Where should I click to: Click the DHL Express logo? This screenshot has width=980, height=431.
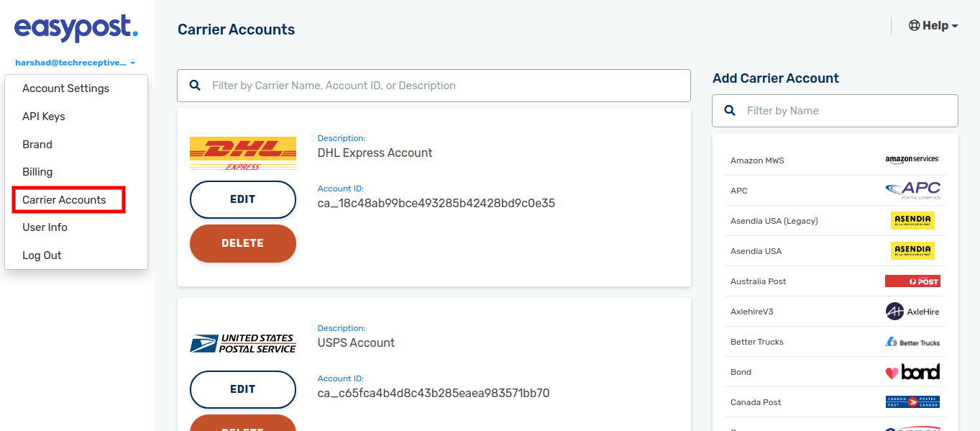click(242, 153)
